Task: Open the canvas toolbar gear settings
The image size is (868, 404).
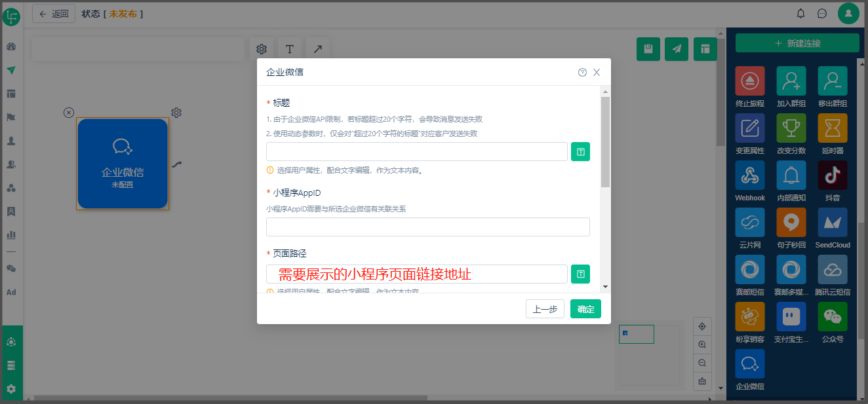Action: pyautogui.click(x=262, y=49)
